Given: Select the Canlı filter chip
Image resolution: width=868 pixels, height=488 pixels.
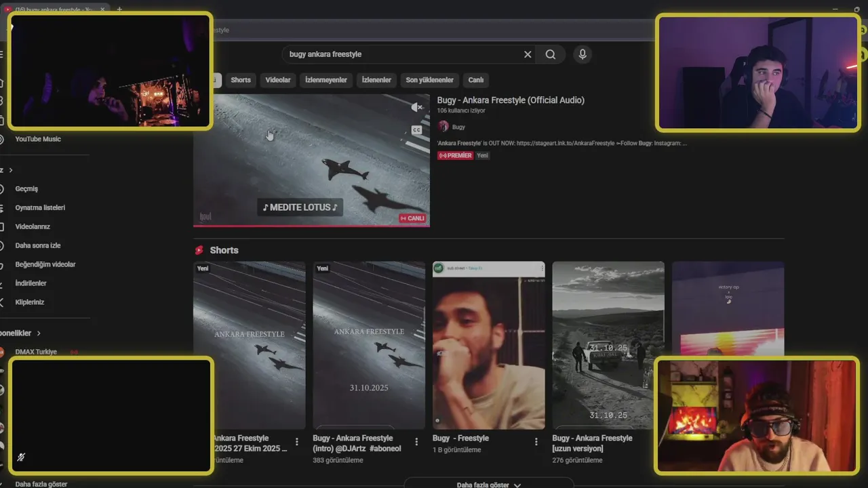Looking at the screenshot, I should point(476,80).
